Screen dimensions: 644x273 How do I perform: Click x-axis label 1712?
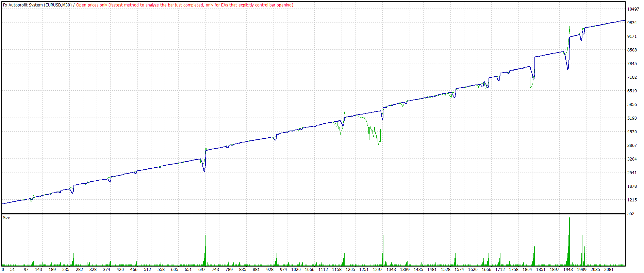point(500,270)
